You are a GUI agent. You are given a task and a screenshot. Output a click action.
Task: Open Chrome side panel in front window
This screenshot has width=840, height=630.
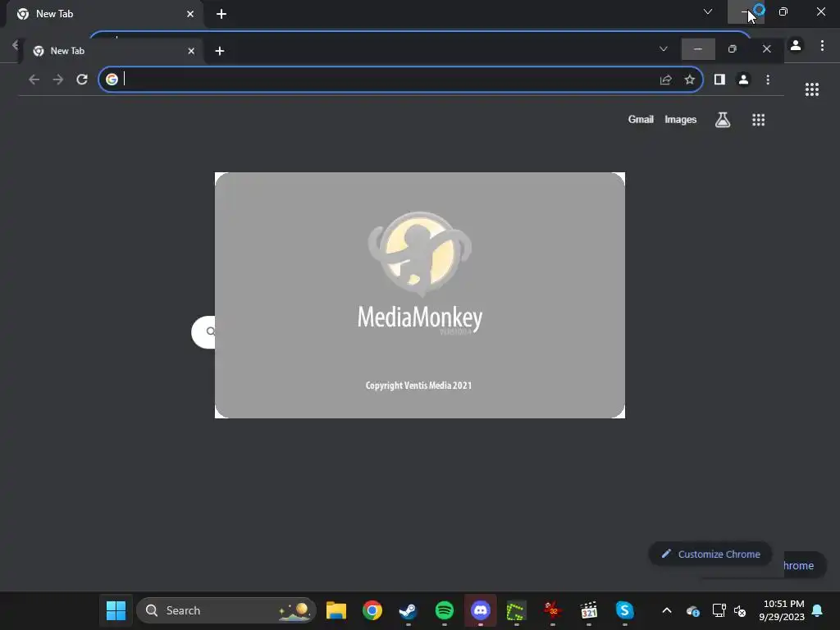(x=719, y=80)
